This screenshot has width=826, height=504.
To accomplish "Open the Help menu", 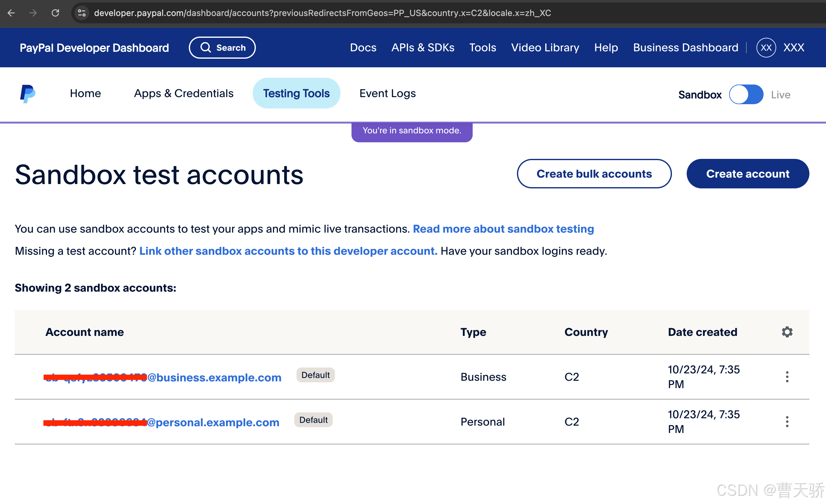I will coord(606,48).
